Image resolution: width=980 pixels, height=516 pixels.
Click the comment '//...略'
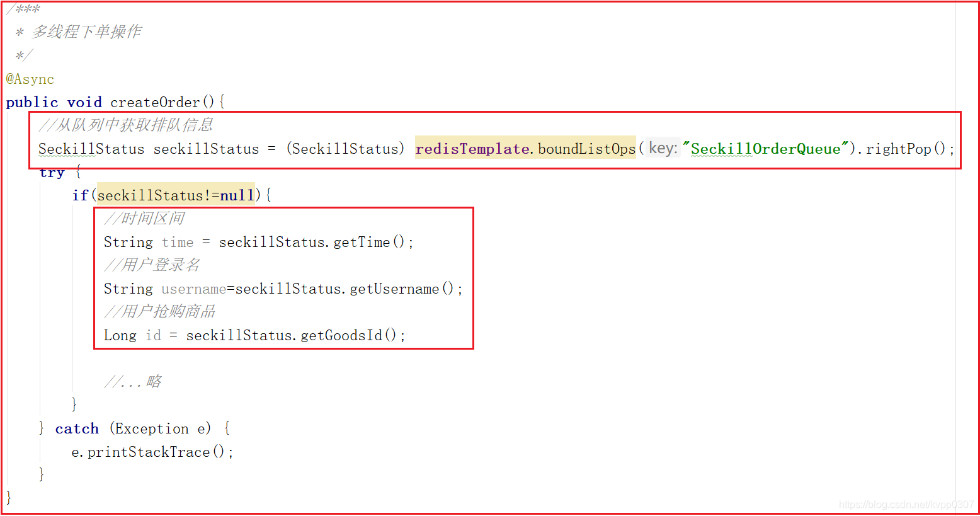pyautogui.click(x=133, y=382)
